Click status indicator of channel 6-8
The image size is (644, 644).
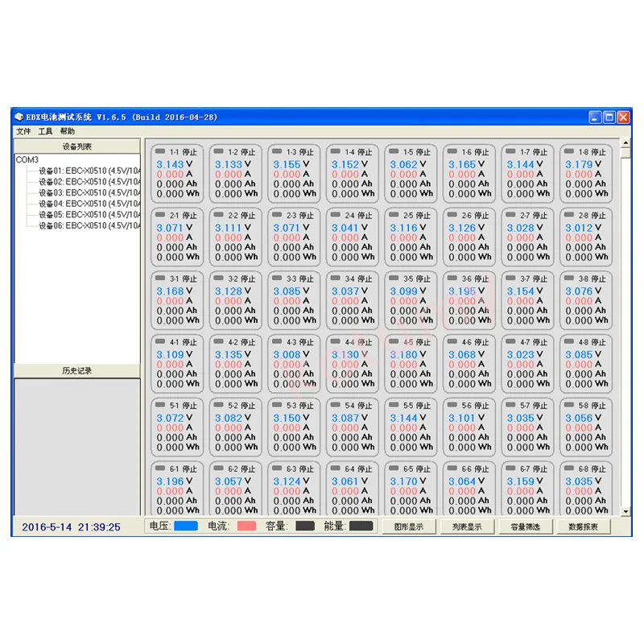pos(569,468)
